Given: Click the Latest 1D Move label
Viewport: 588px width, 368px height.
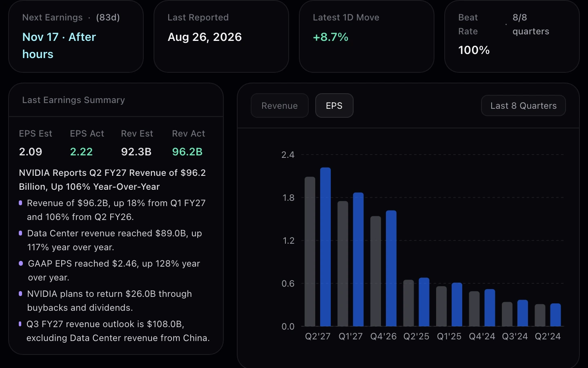Looking at the screenshot, I should point(346,17).
